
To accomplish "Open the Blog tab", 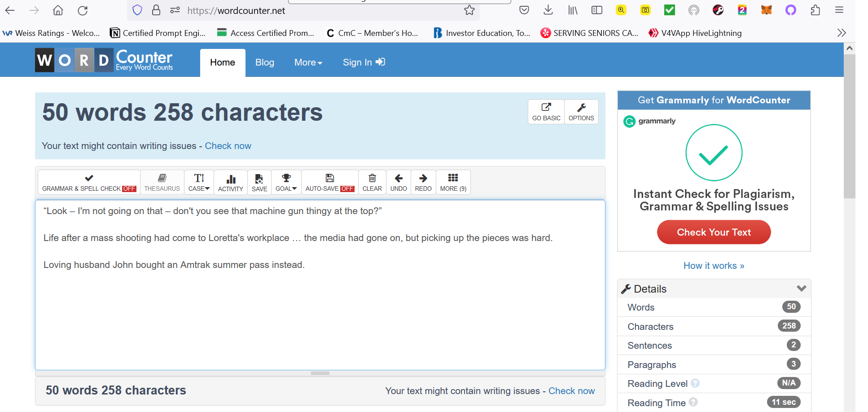I will (x=265, y=62).
